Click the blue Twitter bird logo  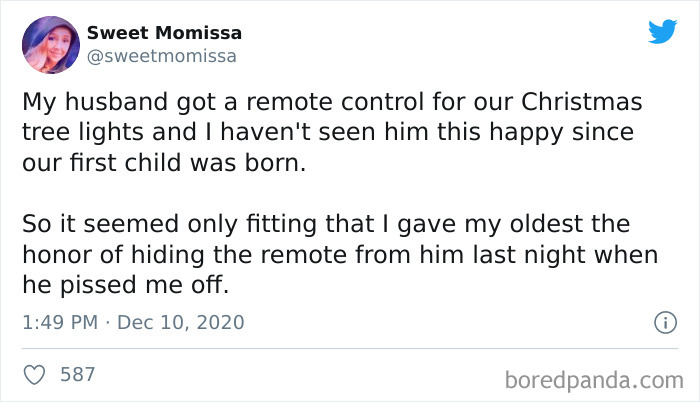pyautogui.click(x=662, y=31)
